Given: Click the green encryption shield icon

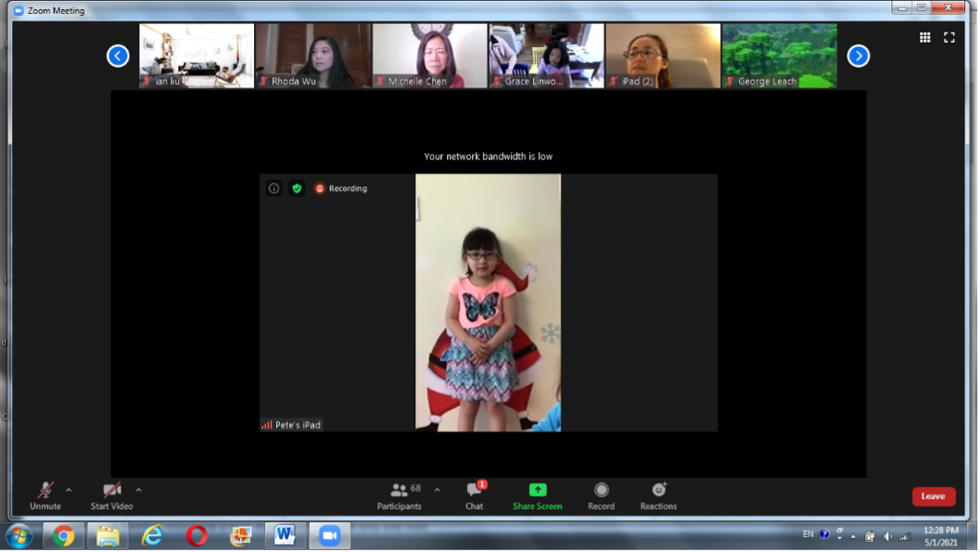Looking at the screenshot, I should (x=297, y=188).
